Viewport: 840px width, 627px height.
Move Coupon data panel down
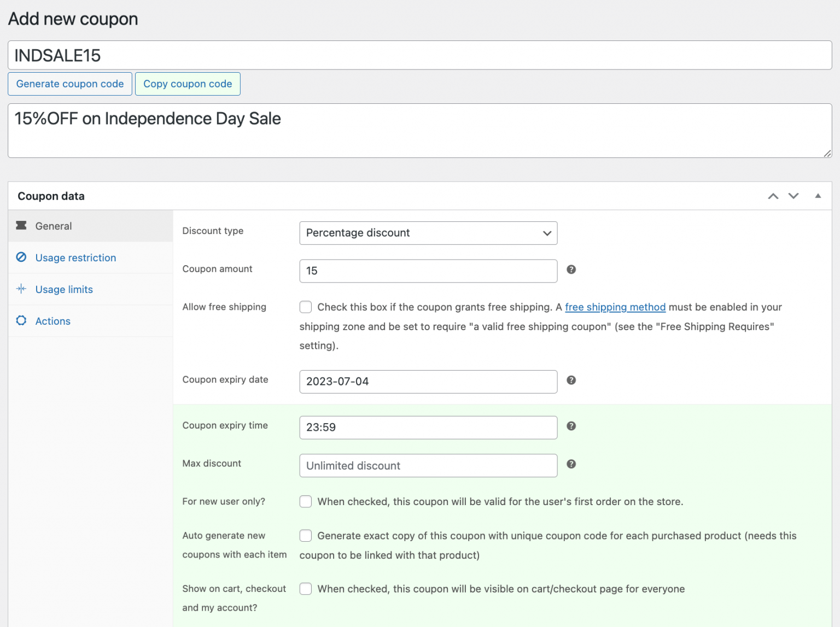[794, 196]
